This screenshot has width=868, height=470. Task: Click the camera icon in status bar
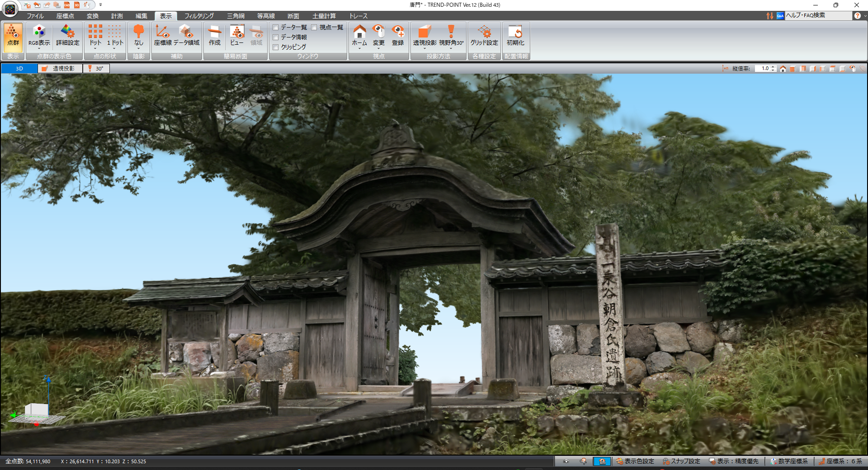pyautogui.click(x=566, y=461)
